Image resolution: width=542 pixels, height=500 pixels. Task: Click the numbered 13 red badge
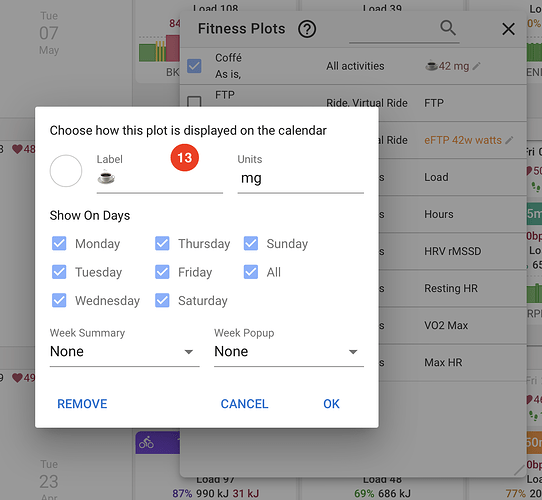pos(185,158)
